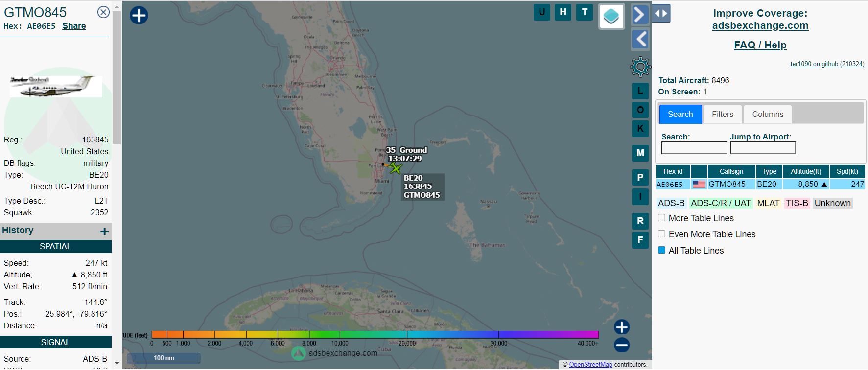868x370 pixels.
Task: Enable Even More Table Lines checkbox
Action: point(661,234)
